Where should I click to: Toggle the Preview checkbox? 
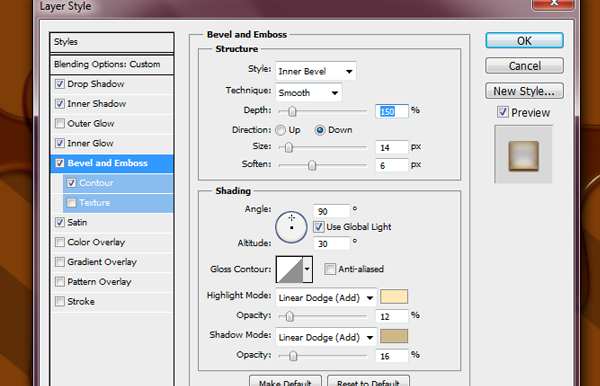tap(503, 112)
